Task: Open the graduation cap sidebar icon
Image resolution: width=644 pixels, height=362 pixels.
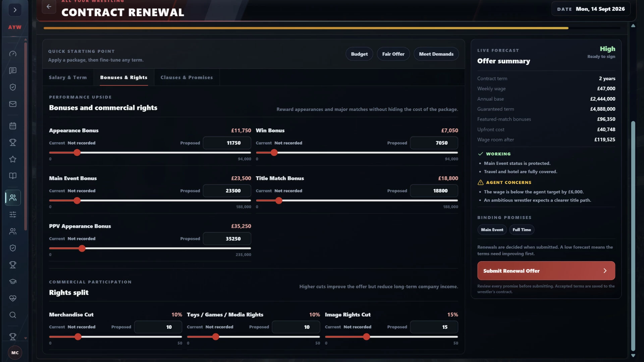Action: point(13,282)
